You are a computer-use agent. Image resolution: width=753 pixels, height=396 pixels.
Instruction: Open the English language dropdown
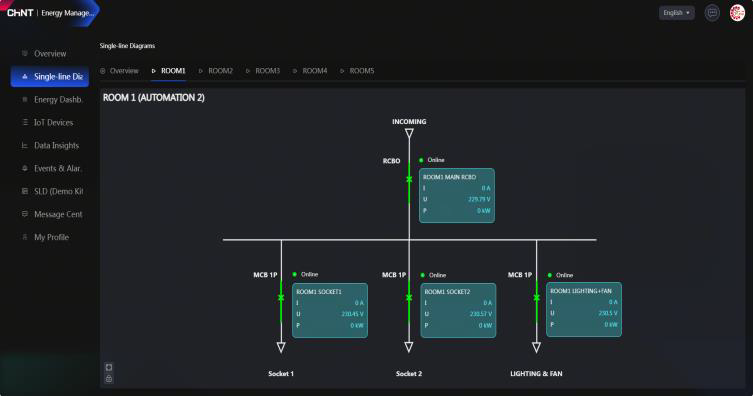pos(676,13)
